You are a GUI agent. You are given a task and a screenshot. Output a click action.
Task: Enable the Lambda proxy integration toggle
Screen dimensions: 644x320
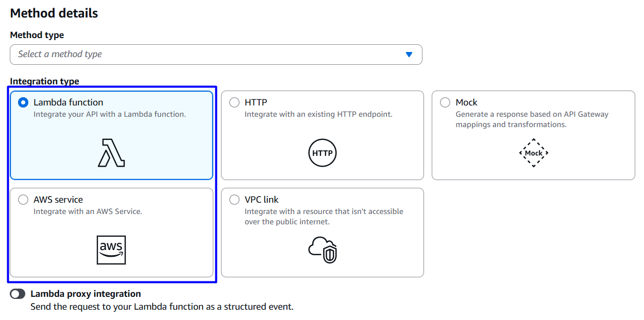click(18, 294)
